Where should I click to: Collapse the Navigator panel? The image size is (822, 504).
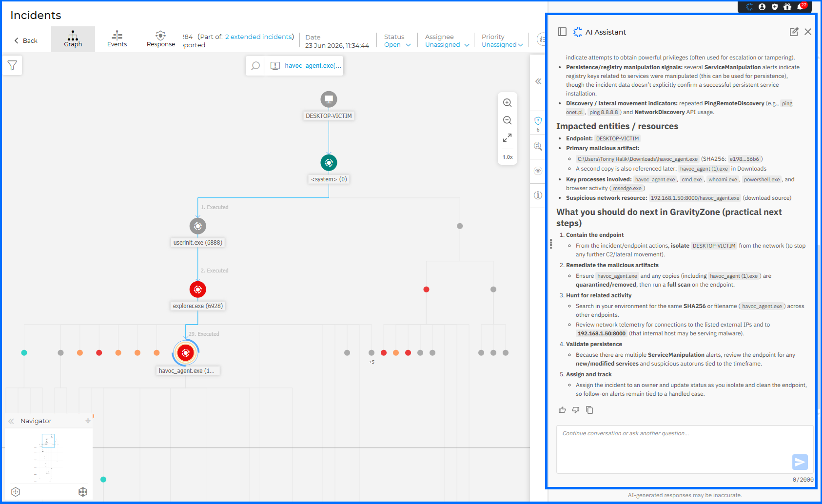click(x=11, y=421)
